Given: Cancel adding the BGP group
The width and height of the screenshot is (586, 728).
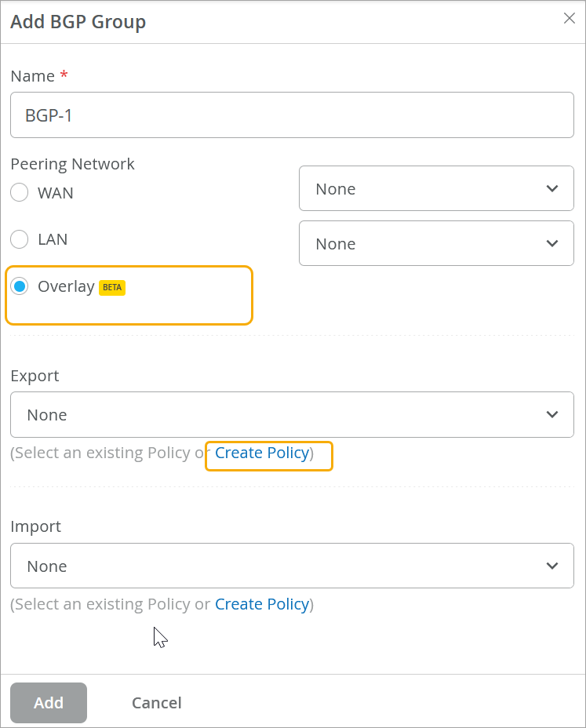Looking at the screenshot, I should click(156, 703).
